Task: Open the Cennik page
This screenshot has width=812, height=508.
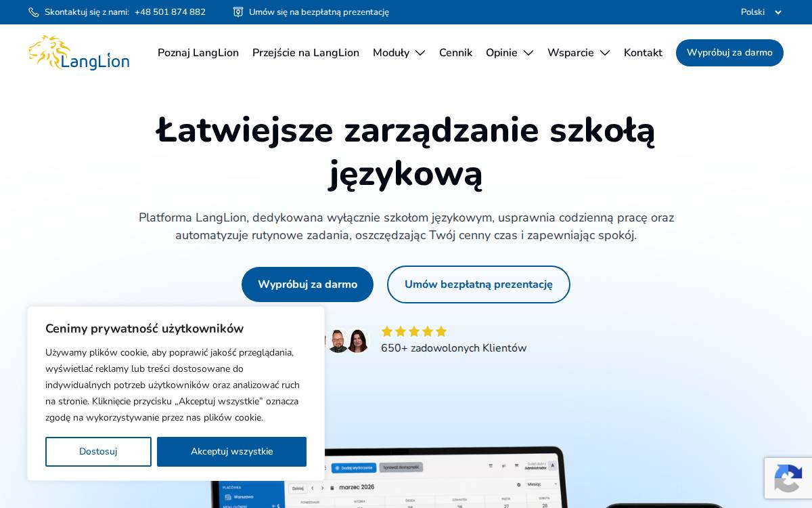Action: [455, 53]
